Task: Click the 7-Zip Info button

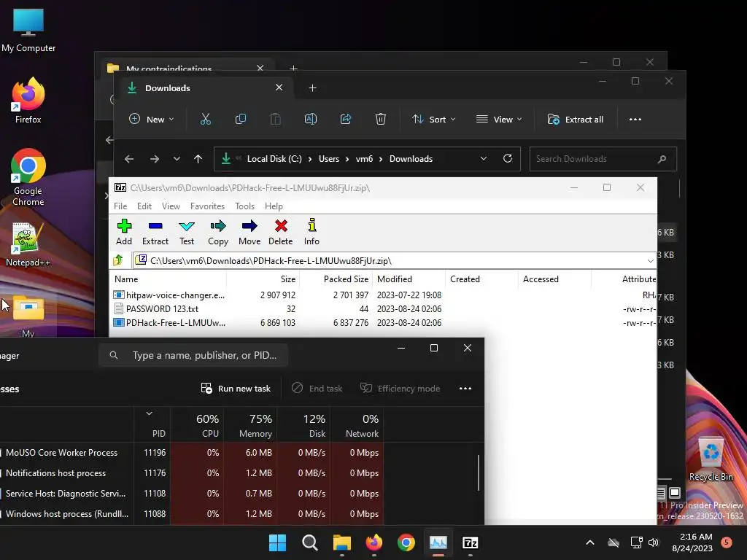Action: pos(311,232)
